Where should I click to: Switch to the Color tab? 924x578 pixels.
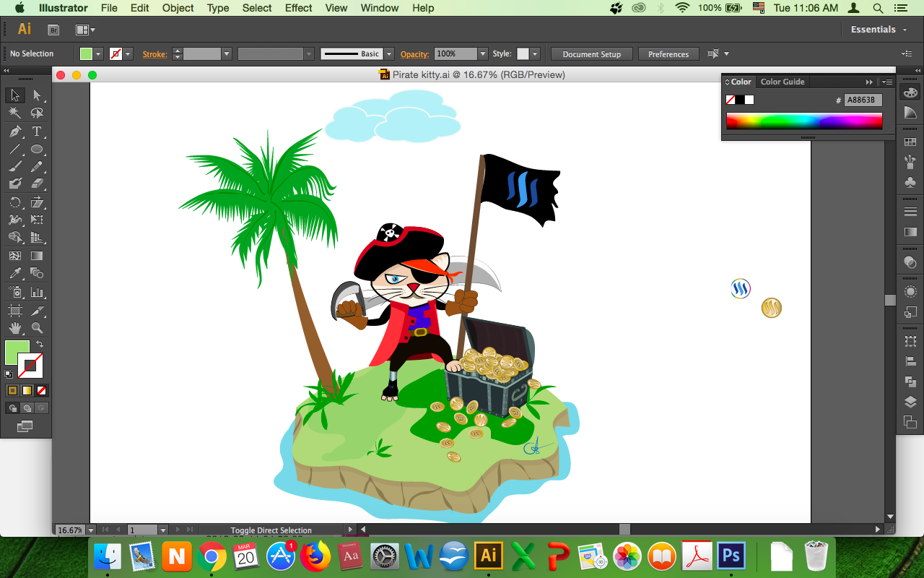click(x=741, y=82)
